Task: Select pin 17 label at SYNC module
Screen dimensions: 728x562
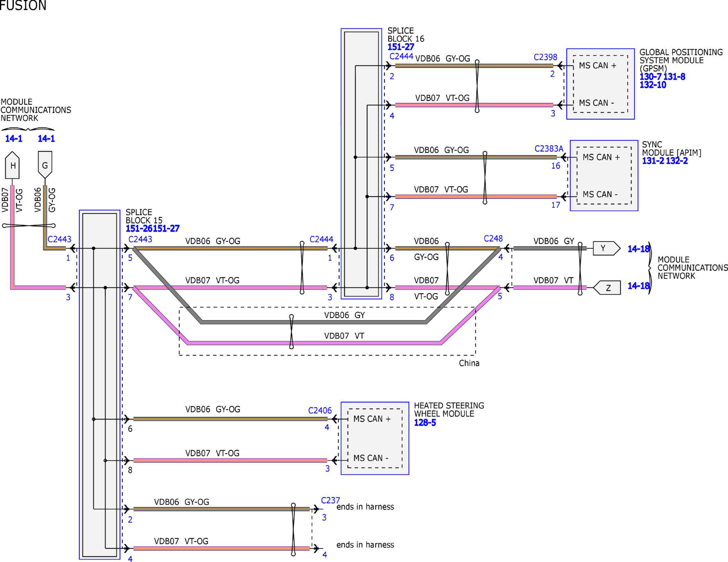Action: click(556, 205)
